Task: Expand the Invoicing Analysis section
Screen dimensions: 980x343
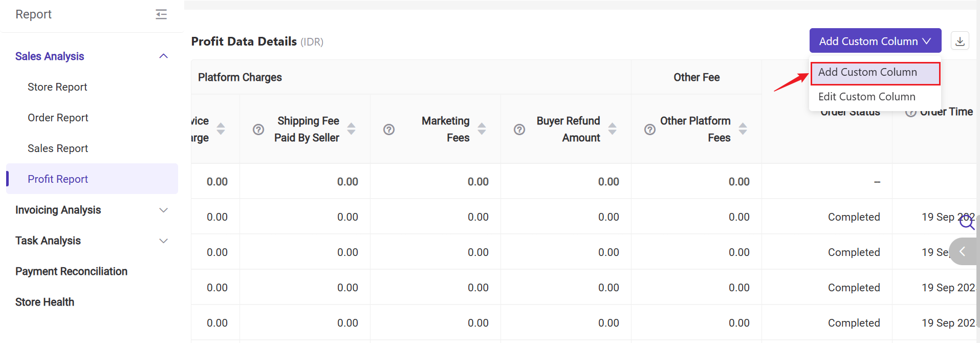Action: (x=163, y=210)
